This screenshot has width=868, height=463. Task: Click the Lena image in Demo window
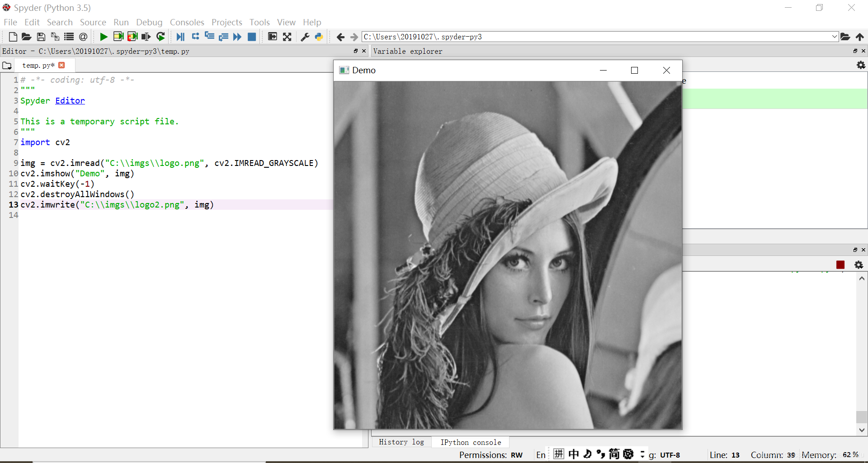click(508, 255)
